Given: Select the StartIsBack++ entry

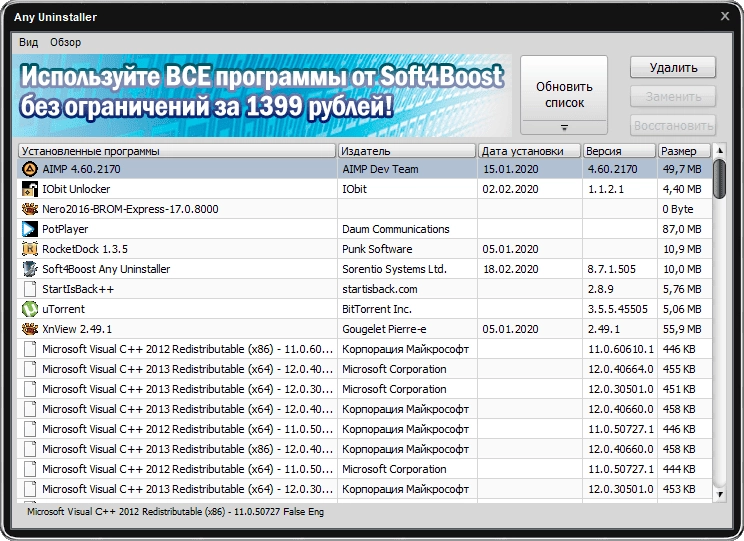Looking at the screenshot, I should 364,289.
